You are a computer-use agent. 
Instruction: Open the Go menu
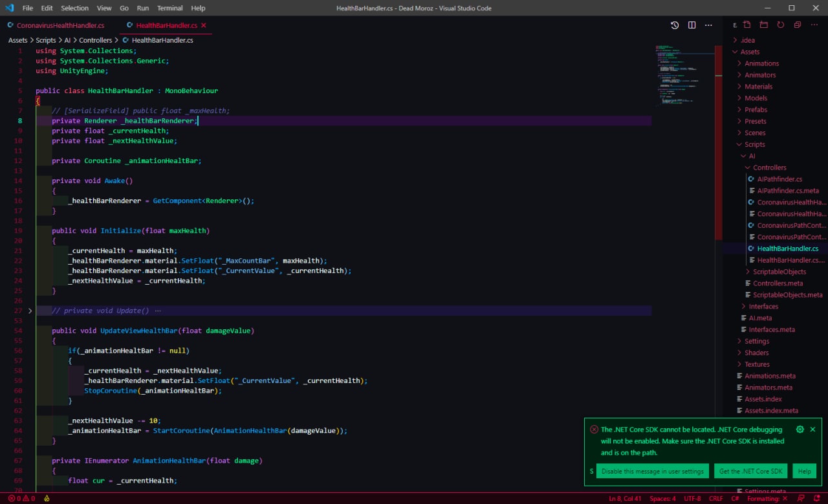pyautogui.click(x=124, y=8)
